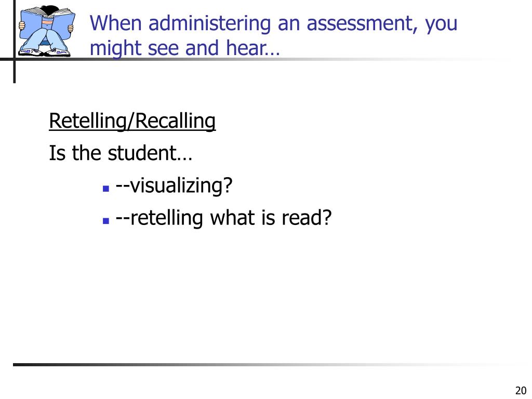Click the sneakers in the clipart
Image resolution: width=532 pixels, height=399 pixels.
45,52
